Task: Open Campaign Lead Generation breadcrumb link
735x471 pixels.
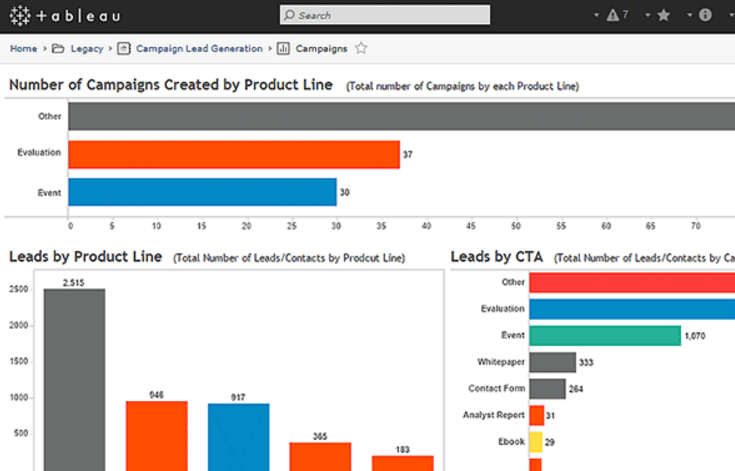Action: (x=199, y=48)
